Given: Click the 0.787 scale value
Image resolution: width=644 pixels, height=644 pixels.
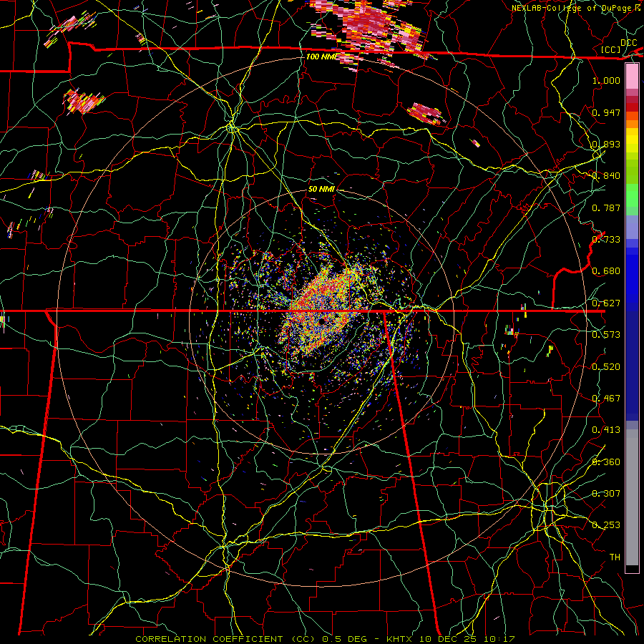Looking at the screenshot, I should click(606, 208).
